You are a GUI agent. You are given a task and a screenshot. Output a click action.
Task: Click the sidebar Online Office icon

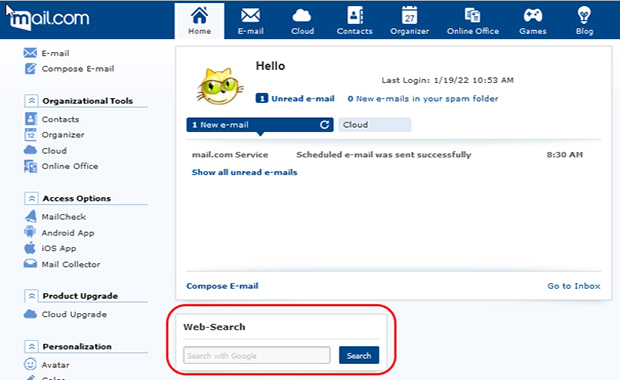pyautogui.click(x=30, y=166)
